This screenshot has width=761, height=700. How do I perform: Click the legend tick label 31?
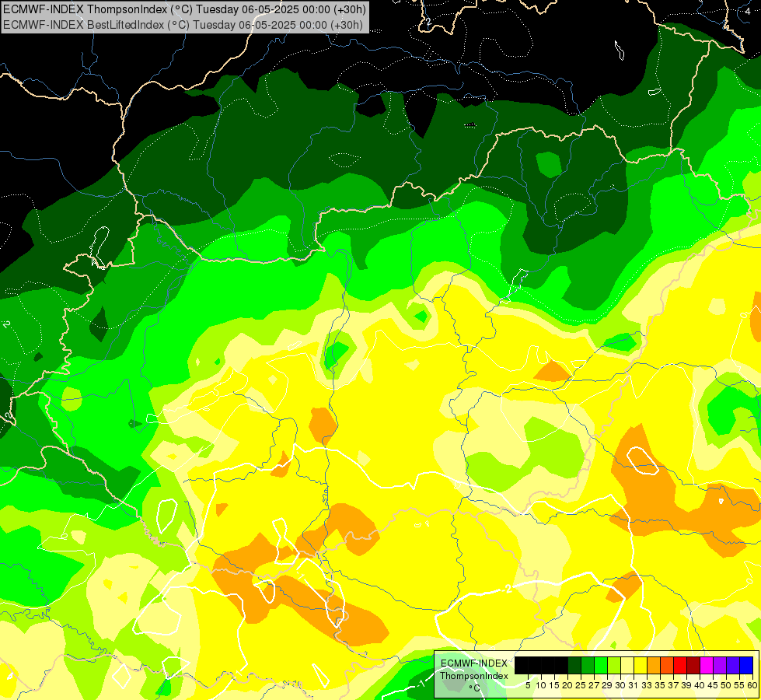(634, 685)
